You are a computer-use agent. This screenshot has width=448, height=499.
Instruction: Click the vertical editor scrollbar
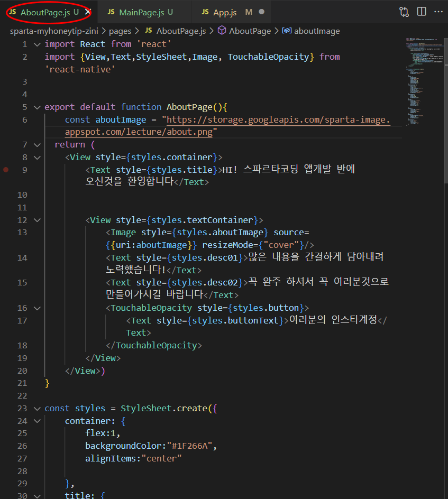click(446, 110)
